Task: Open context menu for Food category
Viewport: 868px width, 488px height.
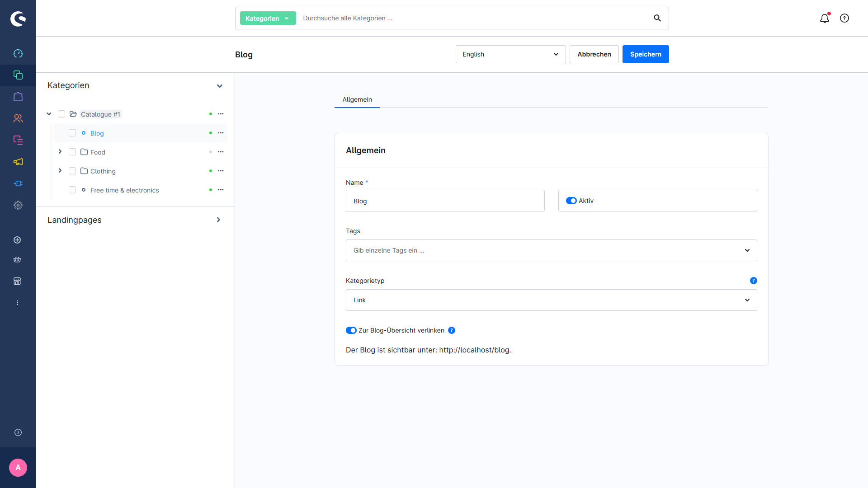Action: tap(221, 152)
